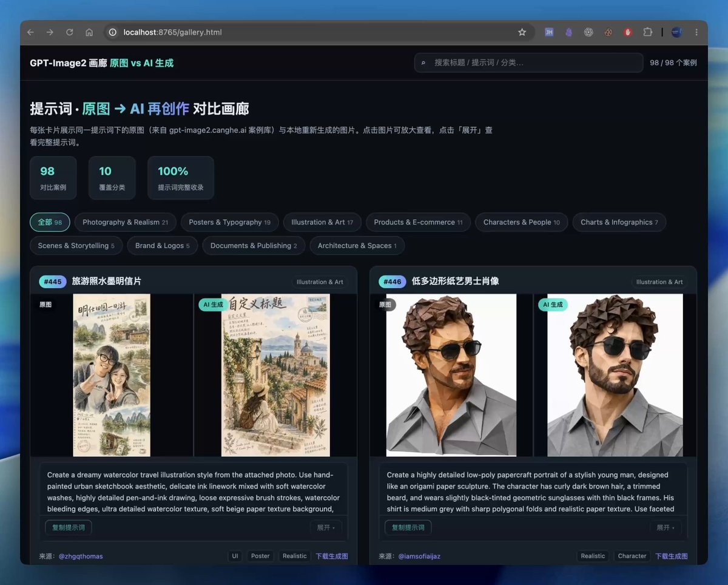728x585 pixels.
Task: Filter by Photography & Realism
Action: click(125, 222)
